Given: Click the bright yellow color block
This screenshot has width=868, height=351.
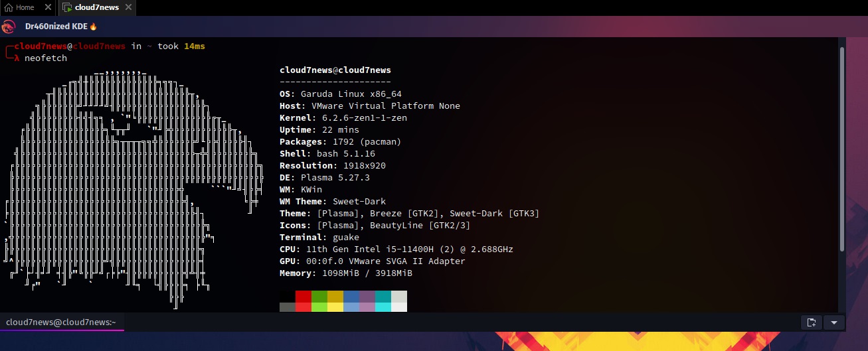Looking at the screenshot, I should pyautogui.click(x=335, y=307).
